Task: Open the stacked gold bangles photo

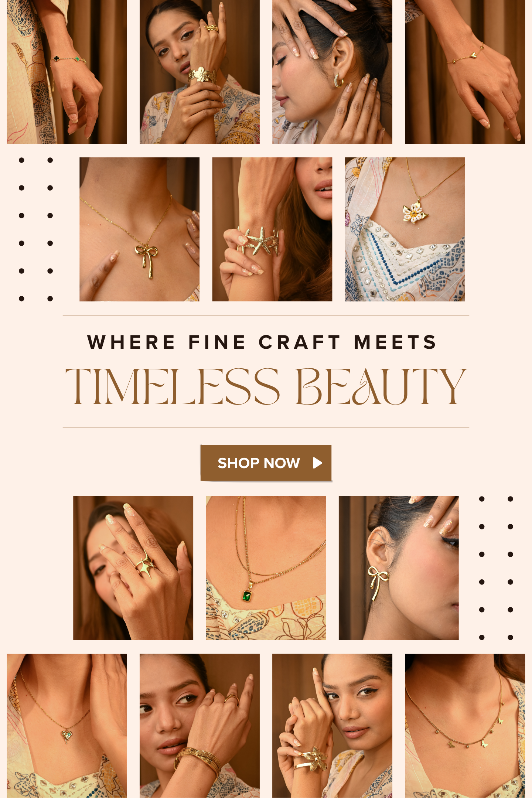Action: click(199, 726)
